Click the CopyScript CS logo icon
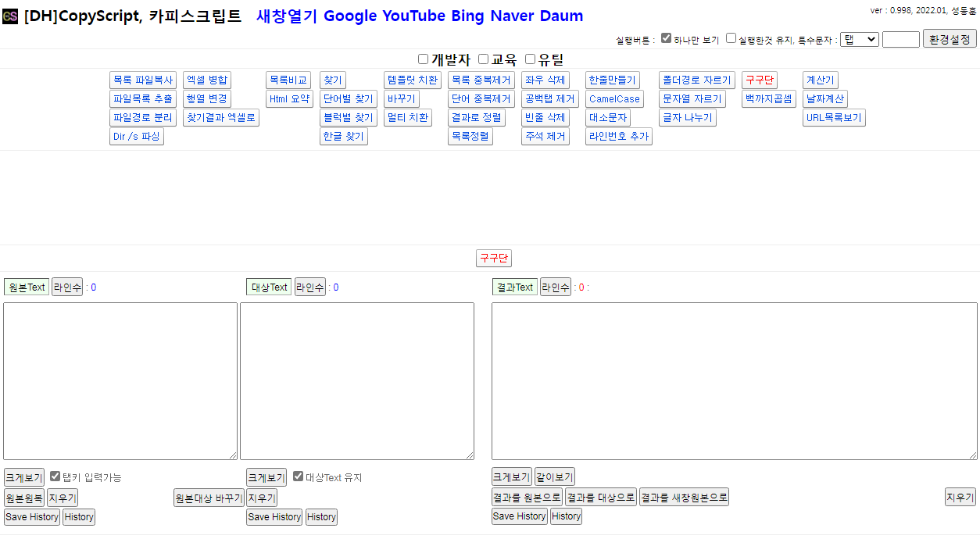Image resolution: width=980 pixels, height=539 pixels. coord(10,16)
